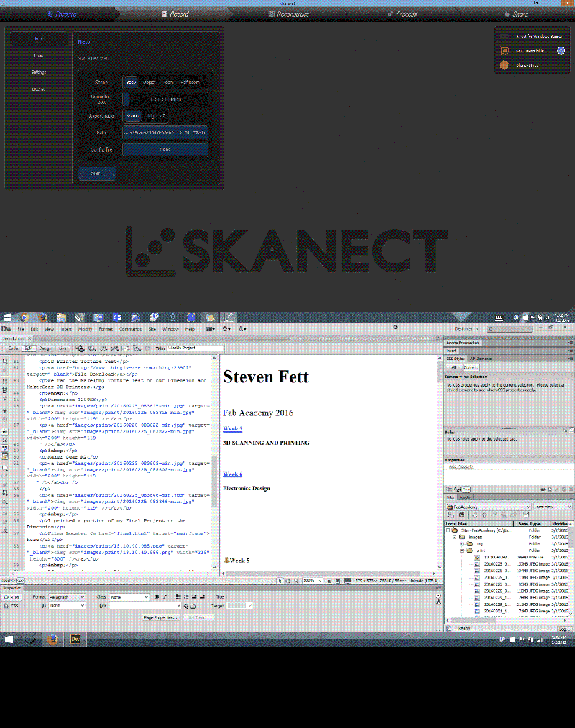This screenshot has width=575, height=728.
Task: Click the Path field in Skanect
Action: click(166, 132)
